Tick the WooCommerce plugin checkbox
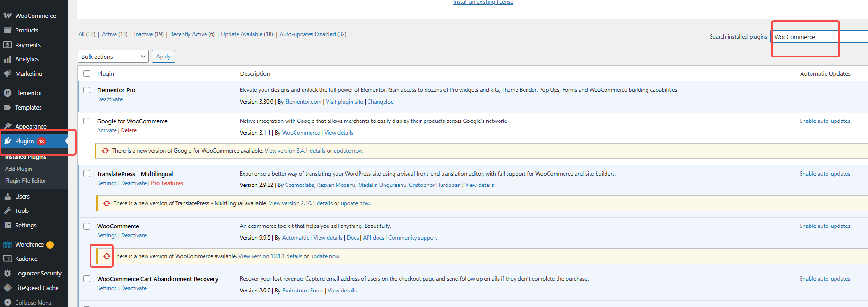The height and width of the screenshot is (307, 868). (87, 226)
